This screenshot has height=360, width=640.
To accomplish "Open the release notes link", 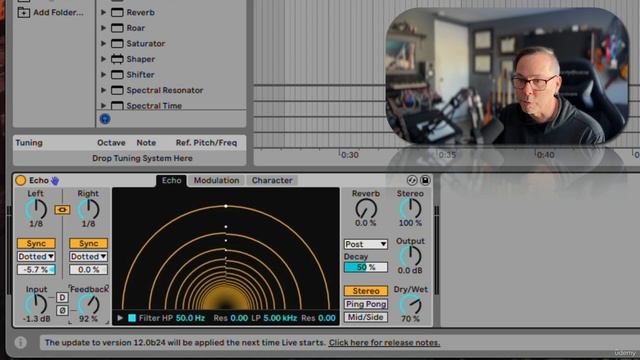I will [384, 342].
